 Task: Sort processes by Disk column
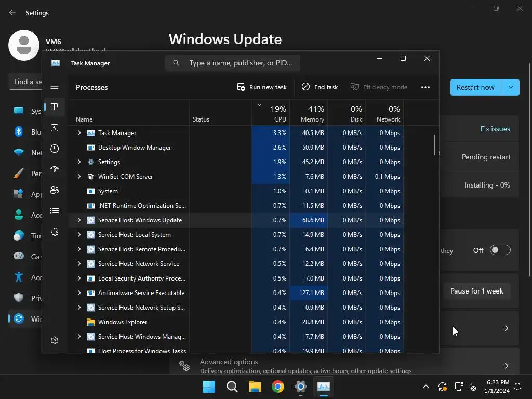347,113
